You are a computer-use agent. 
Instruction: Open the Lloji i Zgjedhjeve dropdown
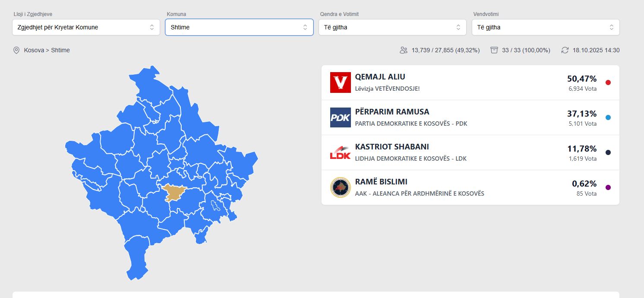pyautogui.click(x=86, y=27)
